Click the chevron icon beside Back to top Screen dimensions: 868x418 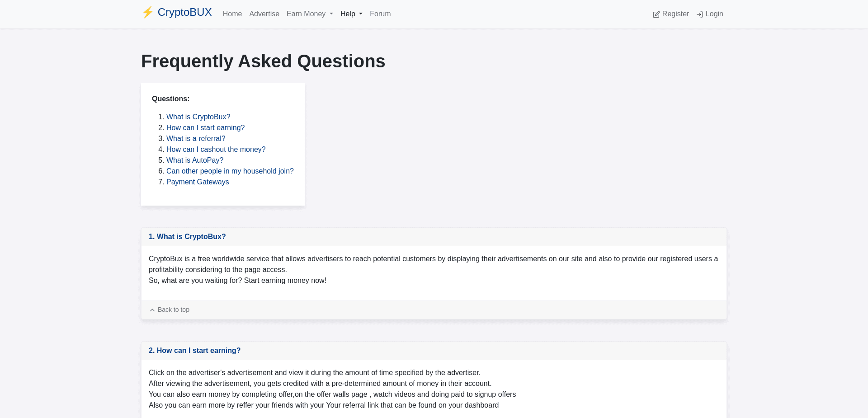(x=152, y=310)
